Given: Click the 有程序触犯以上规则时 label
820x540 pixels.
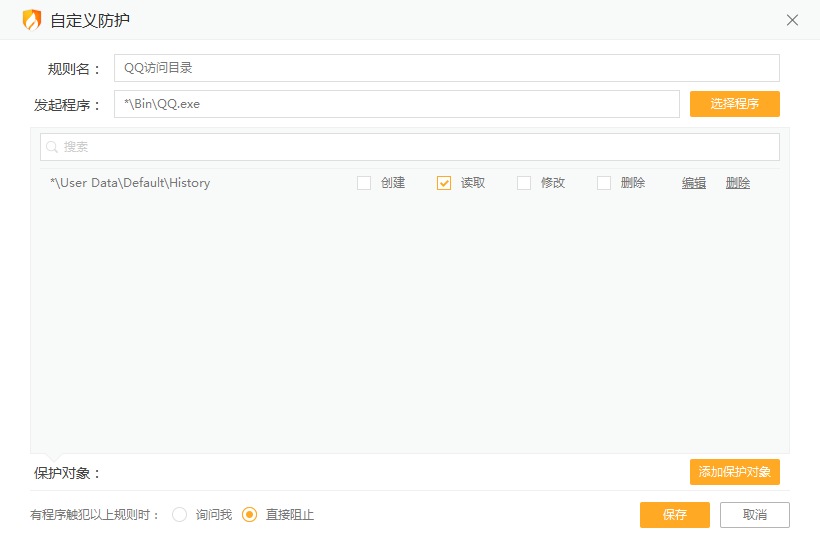Looking at the screenshot, I should point(94,515).
